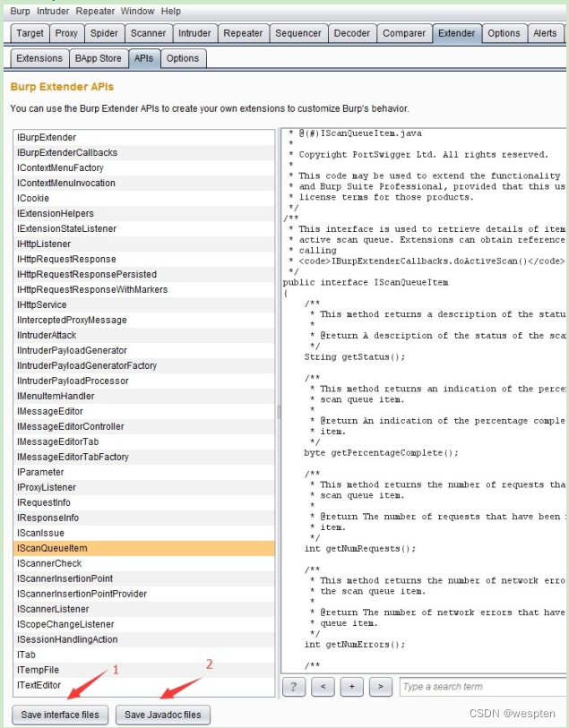This screenshot has width=569, height=728.
Task: Switch to the Spider tab
Action: 104,33
